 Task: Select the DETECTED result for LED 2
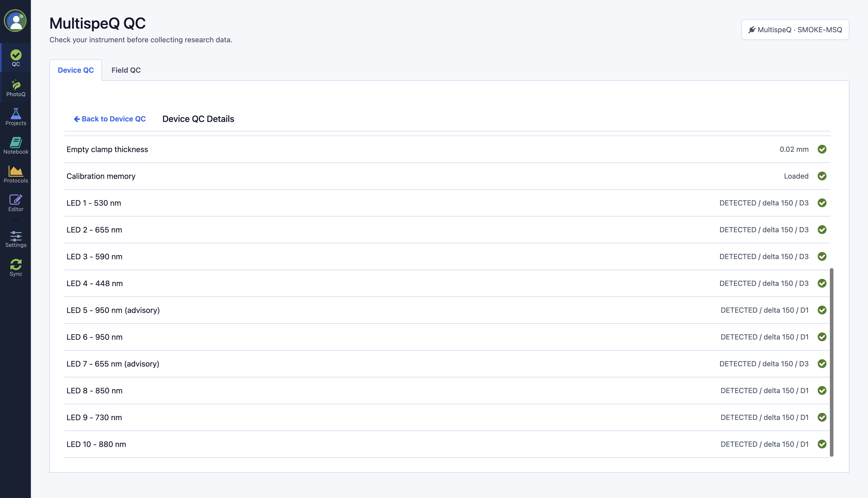pos(764,230)
